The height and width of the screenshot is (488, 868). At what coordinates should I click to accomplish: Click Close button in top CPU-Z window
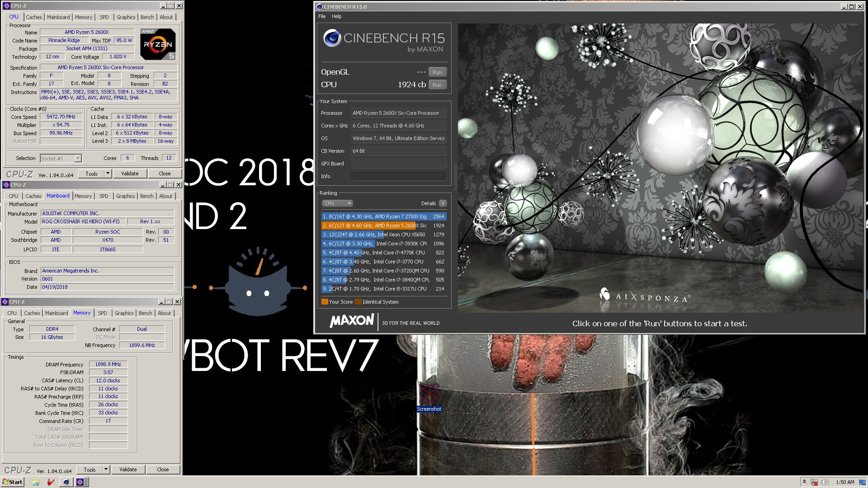coord(165,174)
